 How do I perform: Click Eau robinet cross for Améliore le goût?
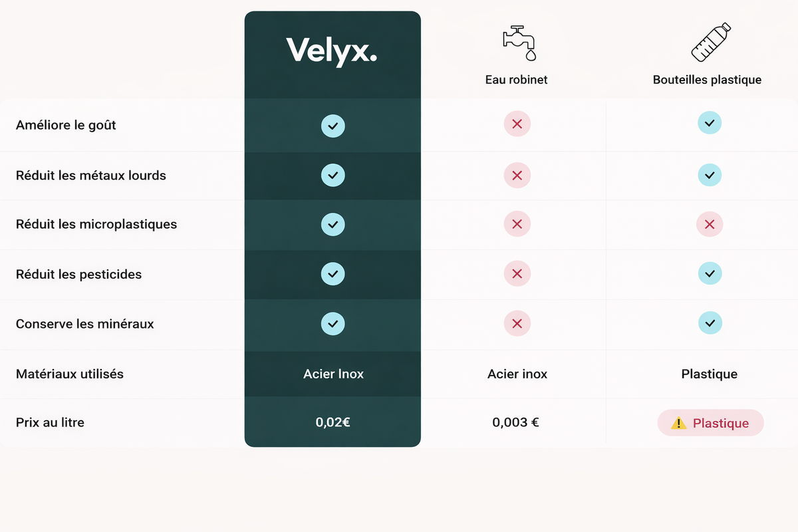click(x=517, y=124)
